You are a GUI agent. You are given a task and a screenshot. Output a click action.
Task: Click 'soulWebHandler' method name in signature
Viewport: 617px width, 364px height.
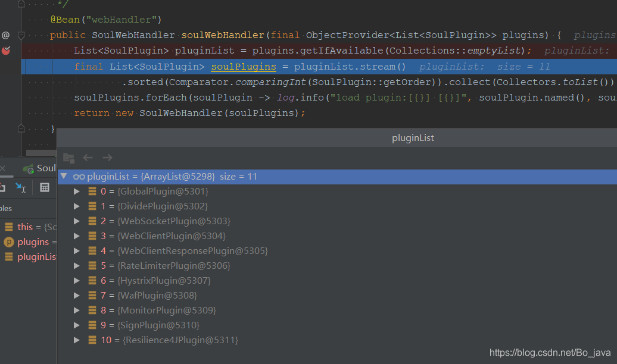[x=222, y=35]
